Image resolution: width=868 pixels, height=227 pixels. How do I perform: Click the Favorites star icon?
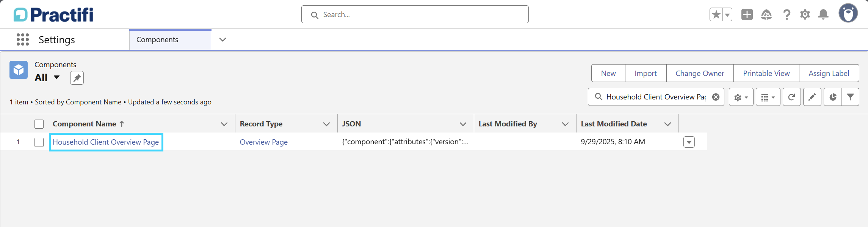pos(716,15)
